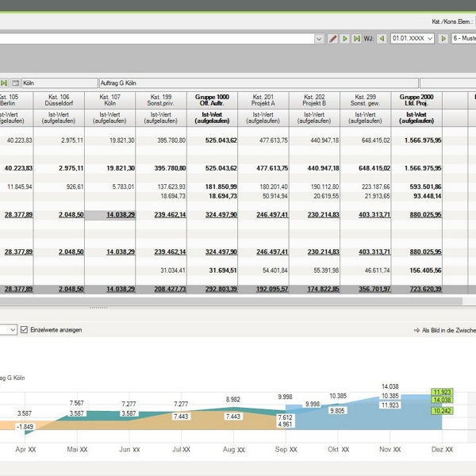Open the 01.01.XXXX fiscal year dropdown
The height and width of the screenshot is (476, 476).
(x=431, y=38)
